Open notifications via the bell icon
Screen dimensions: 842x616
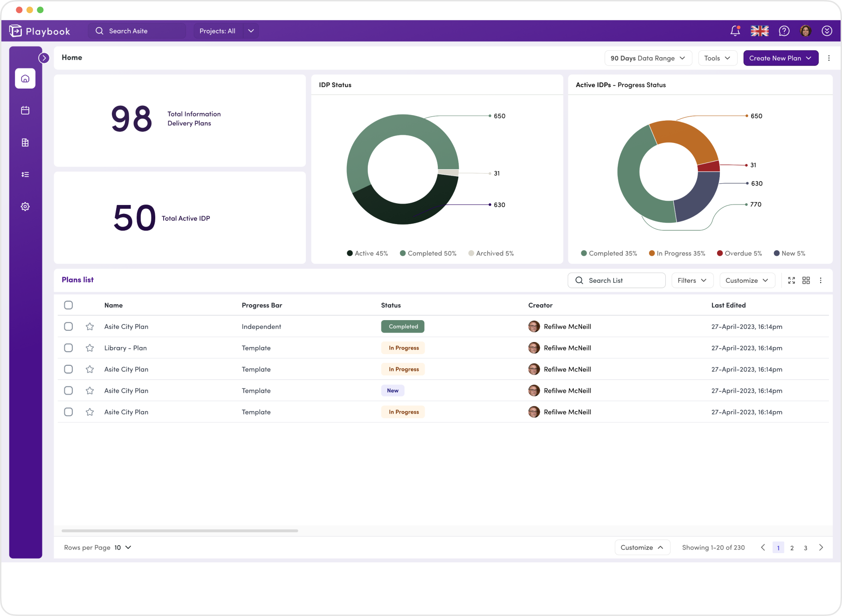[735, 31]
